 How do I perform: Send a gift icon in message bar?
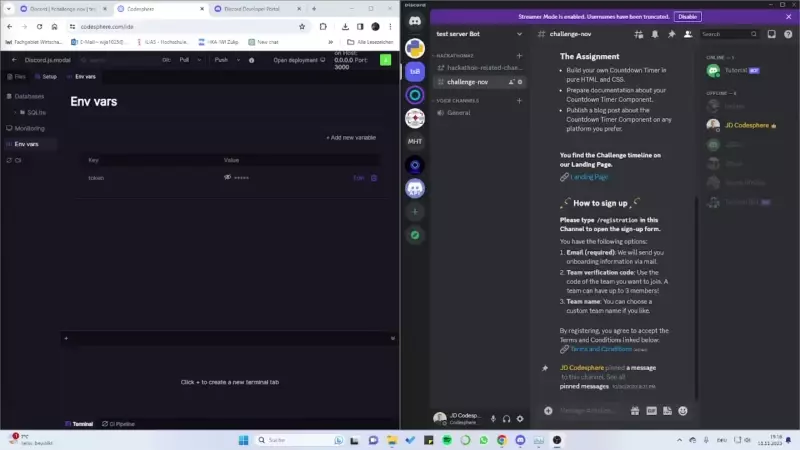pos(635,411)
